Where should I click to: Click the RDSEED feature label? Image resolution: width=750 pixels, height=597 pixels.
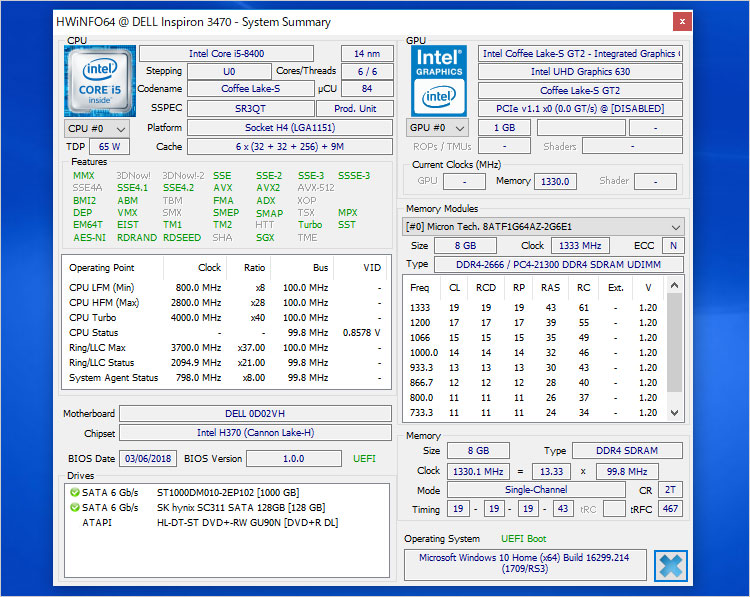click(x=182, y=238)
